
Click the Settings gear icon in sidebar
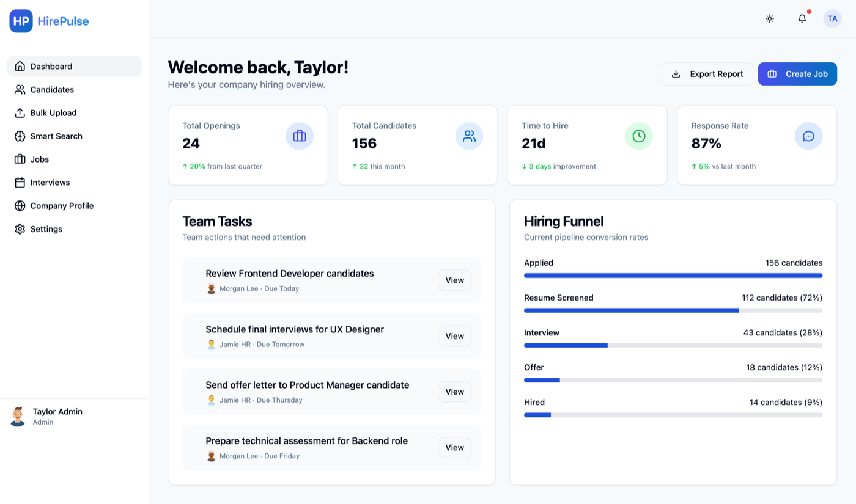(20, 228)
